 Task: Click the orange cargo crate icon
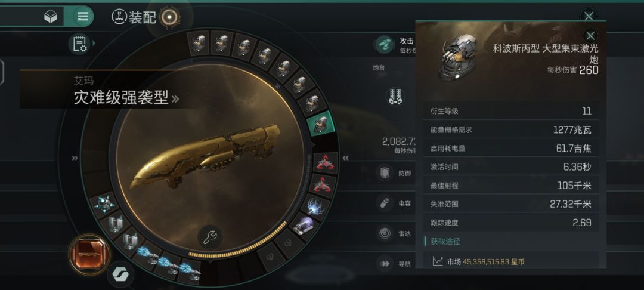[89, 255]
